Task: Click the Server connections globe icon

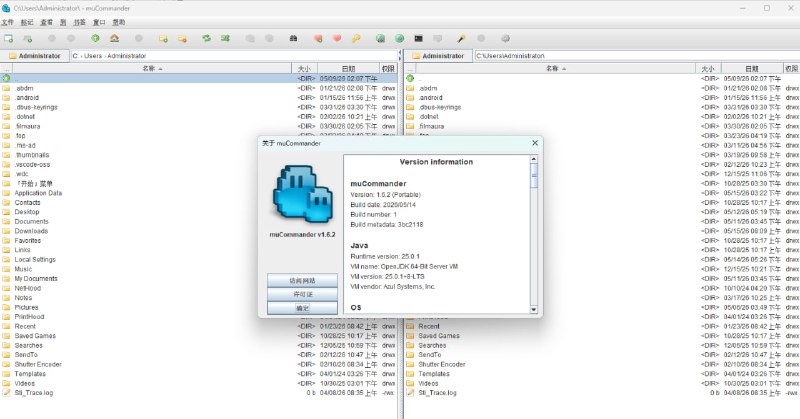Action: (x=399, y=38)
